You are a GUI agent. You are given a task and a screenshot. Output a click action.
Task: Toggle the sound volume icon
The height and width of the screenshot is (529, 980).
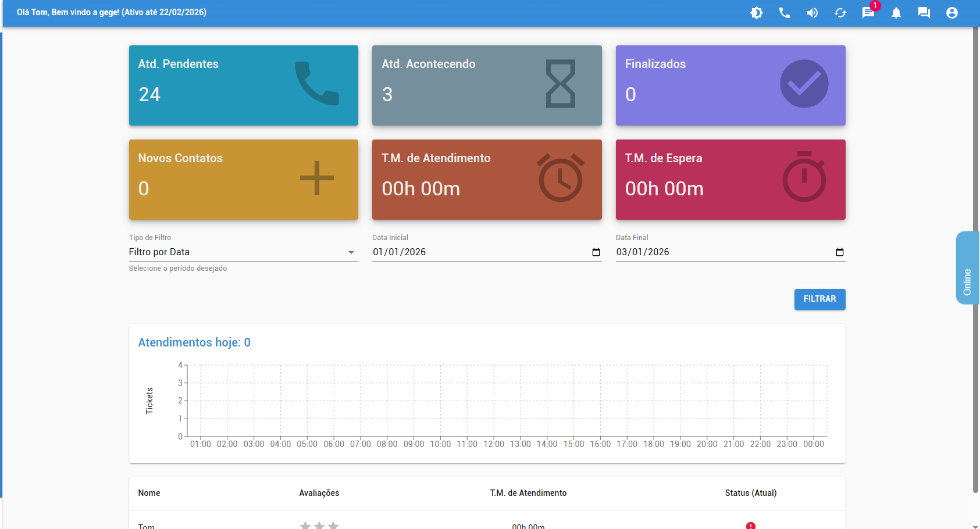pos(812,13)
